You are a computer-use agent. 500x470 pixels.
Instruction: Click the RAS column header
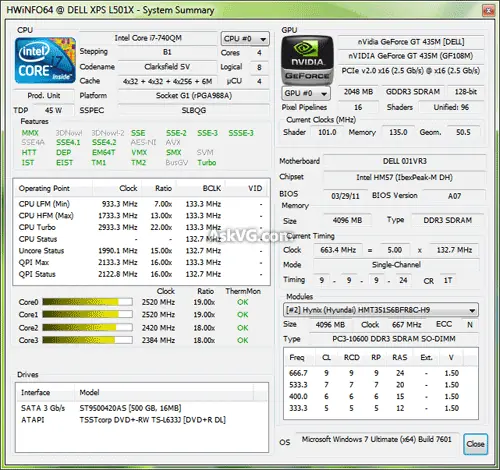[399, 357]
